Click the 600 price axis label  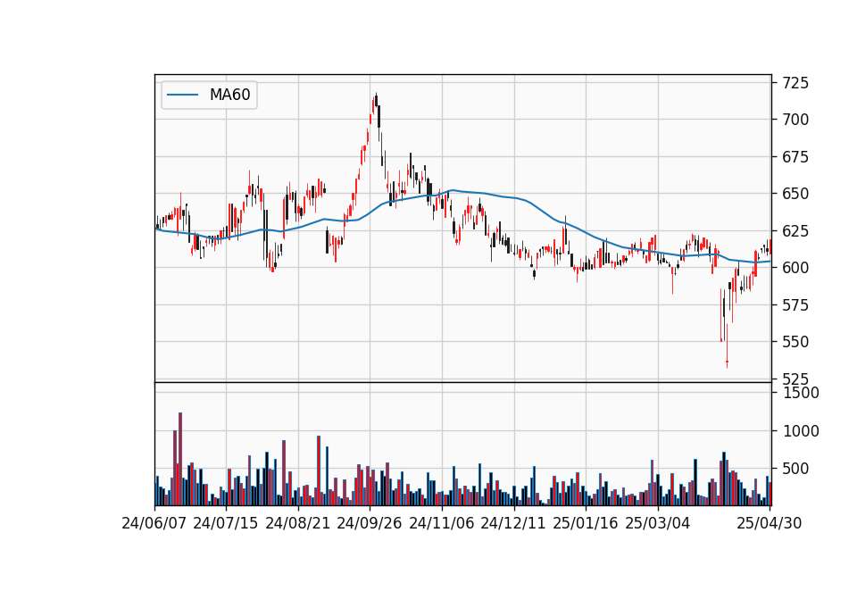tap(795, 267)
